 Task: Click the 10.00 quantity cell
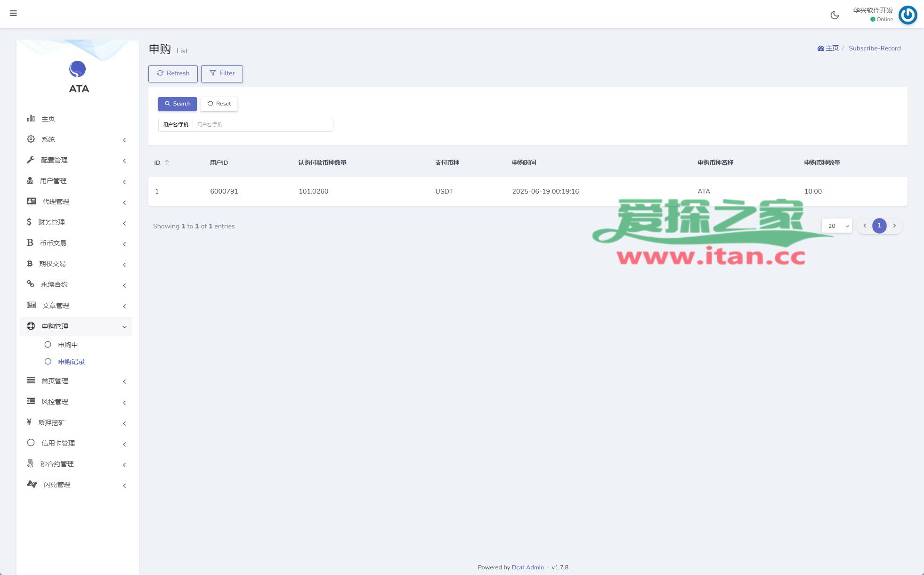pos(813,191)
